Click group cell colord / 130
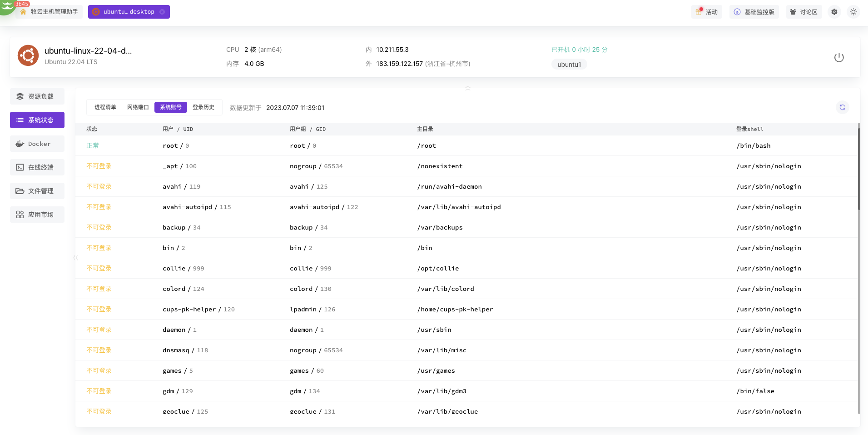Image resolution: width=868 pixels, height=435 pixels. point(311,289)
